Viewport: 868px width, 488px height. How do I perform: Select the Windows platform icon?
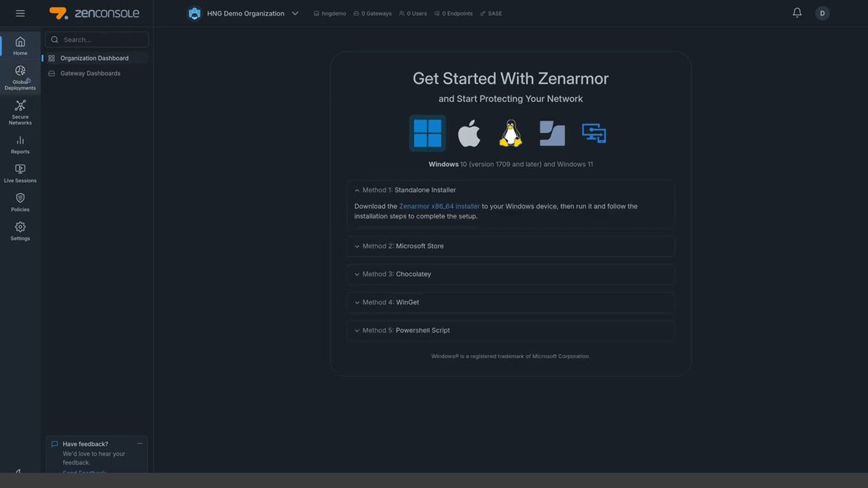tap(427, 133)
